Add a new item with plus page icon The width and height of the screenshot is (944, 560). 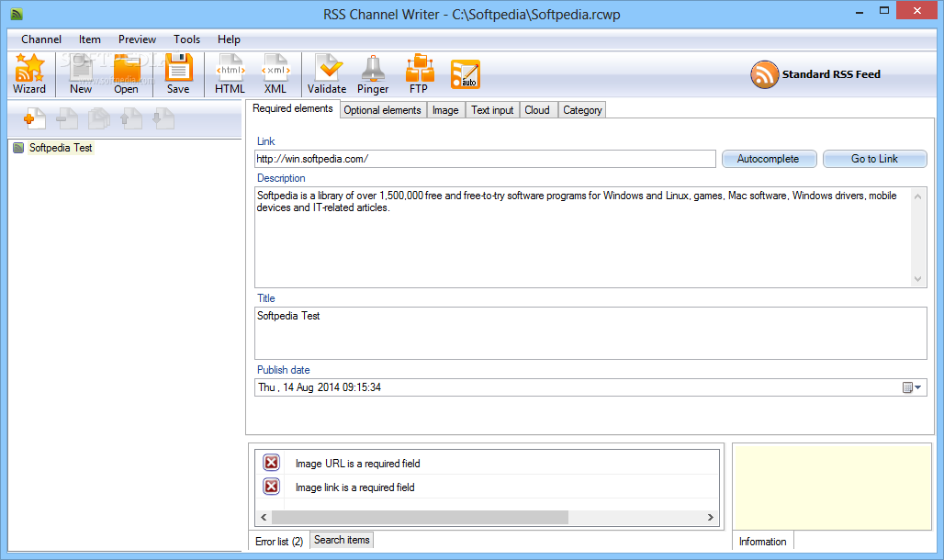tap(35, 118)
